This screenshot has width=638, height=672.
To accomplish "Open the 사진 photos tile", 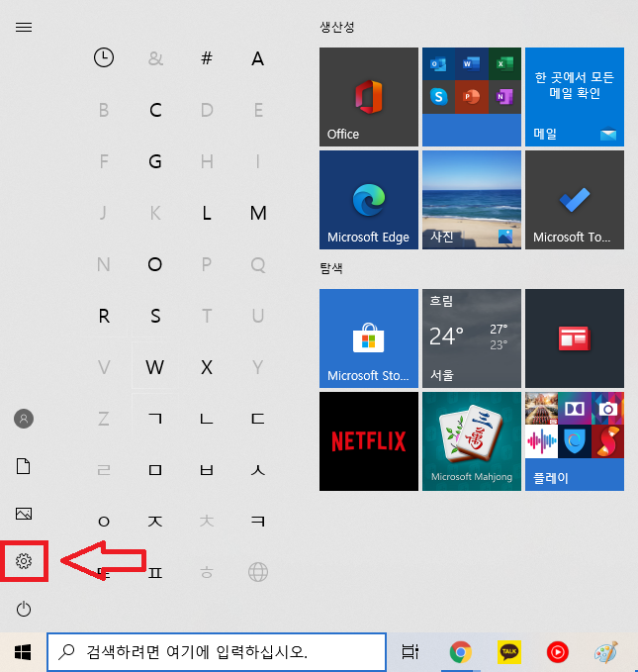I will (x=472, y=200).
